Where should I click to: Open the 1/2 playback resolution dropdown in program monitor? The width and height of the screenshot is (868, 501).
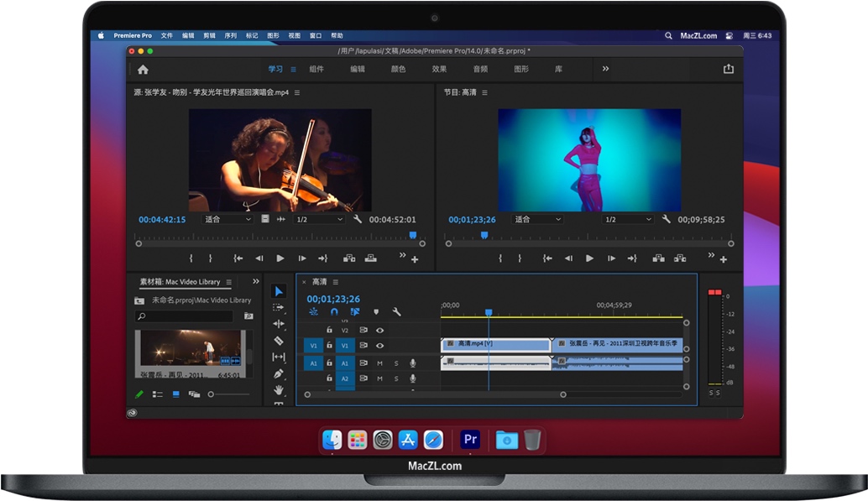tap(627, 218)
